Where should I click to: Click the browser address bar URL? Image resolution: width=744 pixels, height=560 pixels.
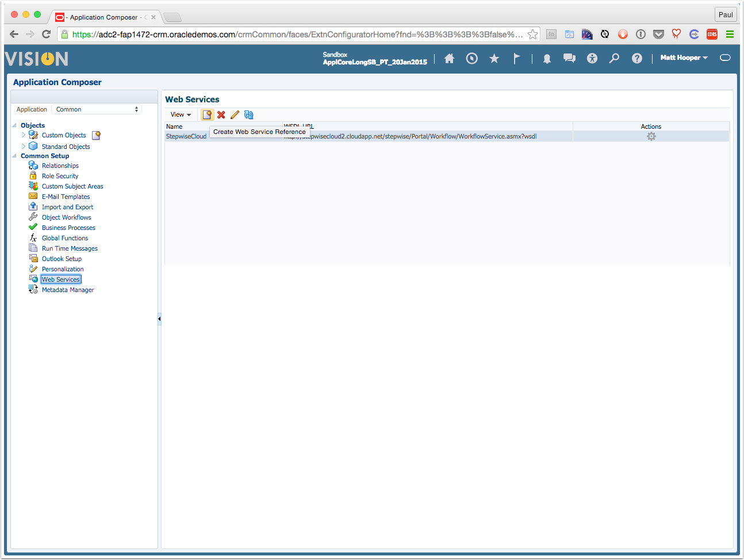point(297,34)
